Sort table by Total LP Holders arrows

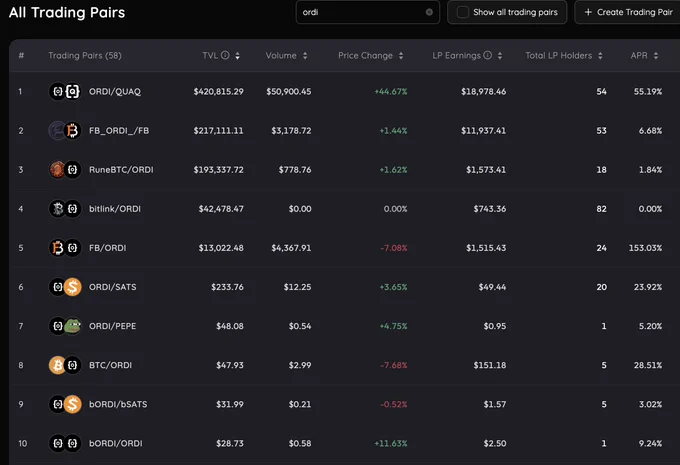coord(600,56)
